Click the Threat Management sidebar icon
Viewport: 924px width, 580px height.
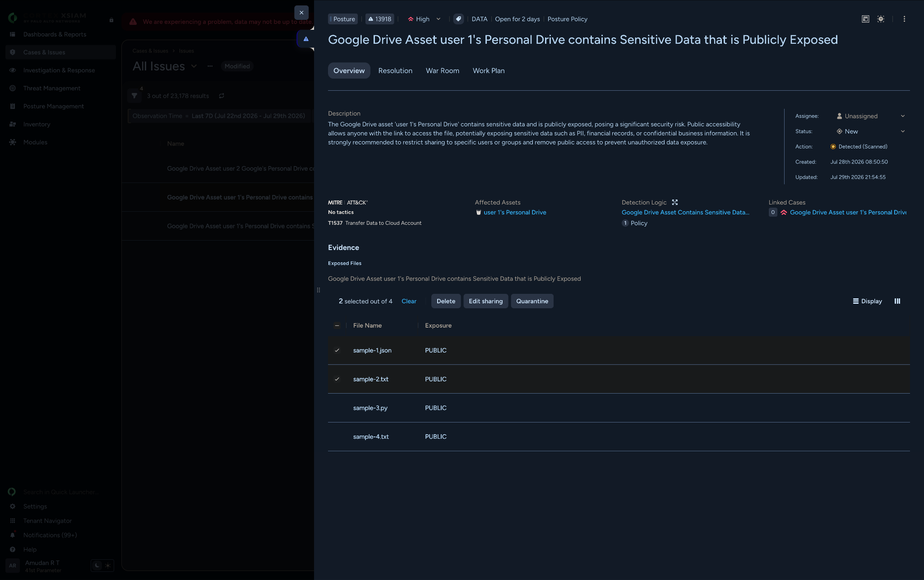pyautogui.click(x=13, y=88)
